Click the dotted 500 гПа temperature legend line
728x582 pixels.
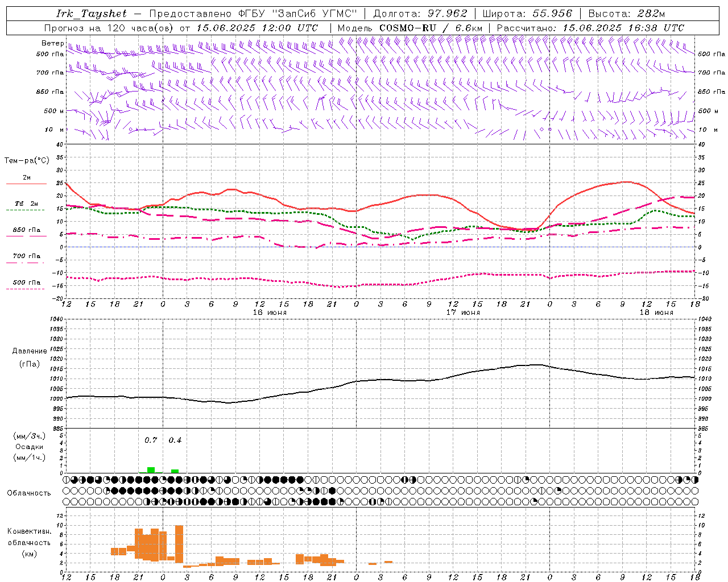tap(26, 289)
